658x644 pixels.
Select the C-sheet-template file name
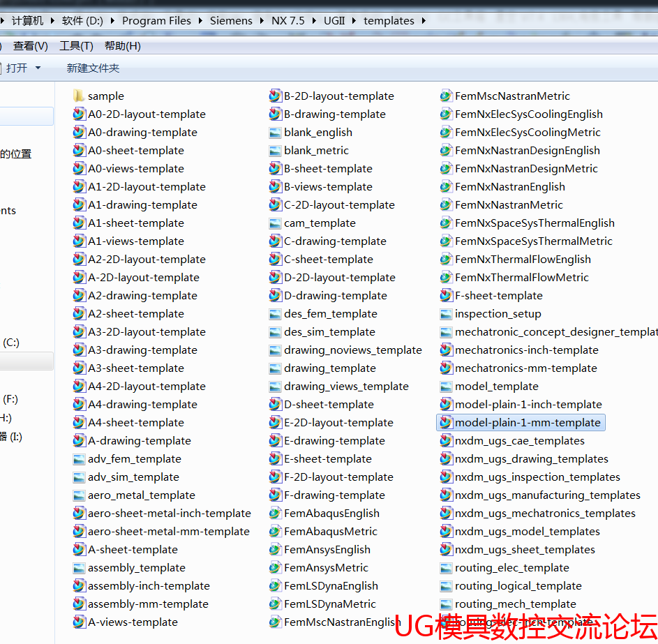[329, 260]
